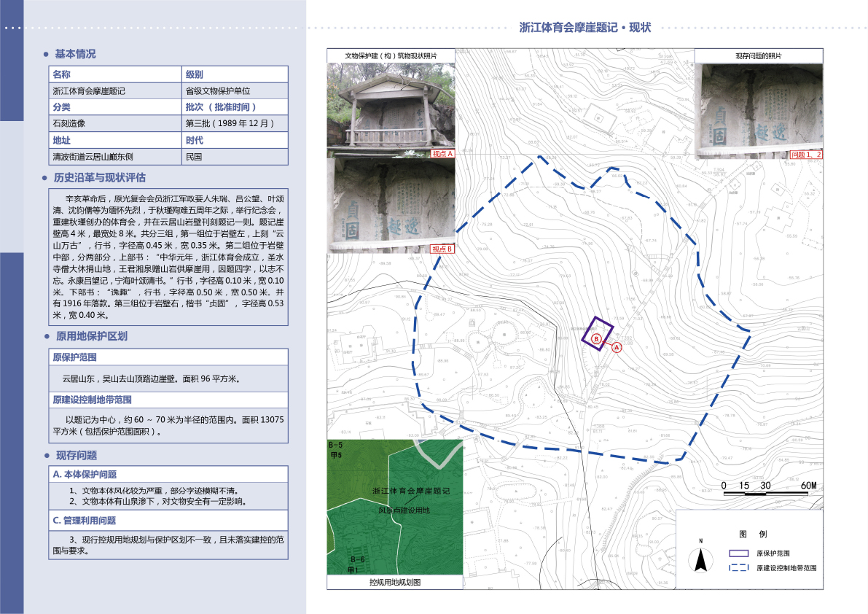
Task: Click the 0-60M scale bar
Action: (x=767, y=493)
